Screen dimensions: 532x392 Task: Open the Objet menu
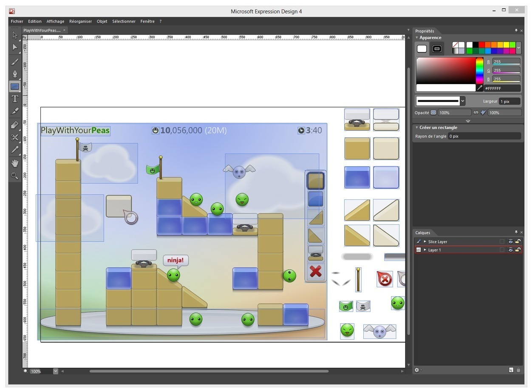click(102, 21)
